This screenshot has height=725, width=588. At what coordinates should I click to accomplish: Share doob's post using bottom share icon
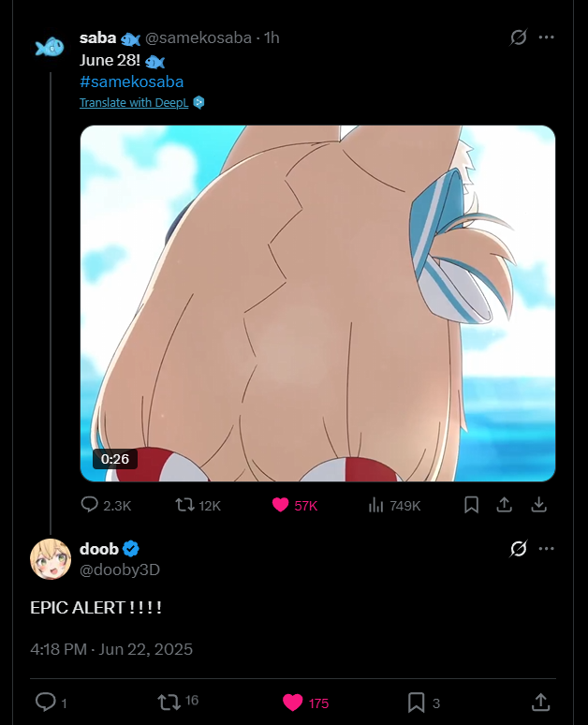click(540, 702)
